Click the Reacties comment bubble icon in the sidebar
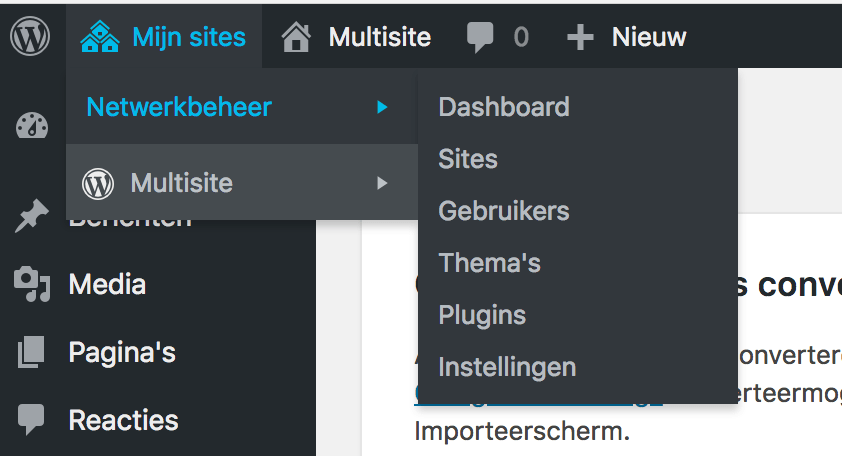The height and width of the screenshot is (456, 842). click(32, 420)
